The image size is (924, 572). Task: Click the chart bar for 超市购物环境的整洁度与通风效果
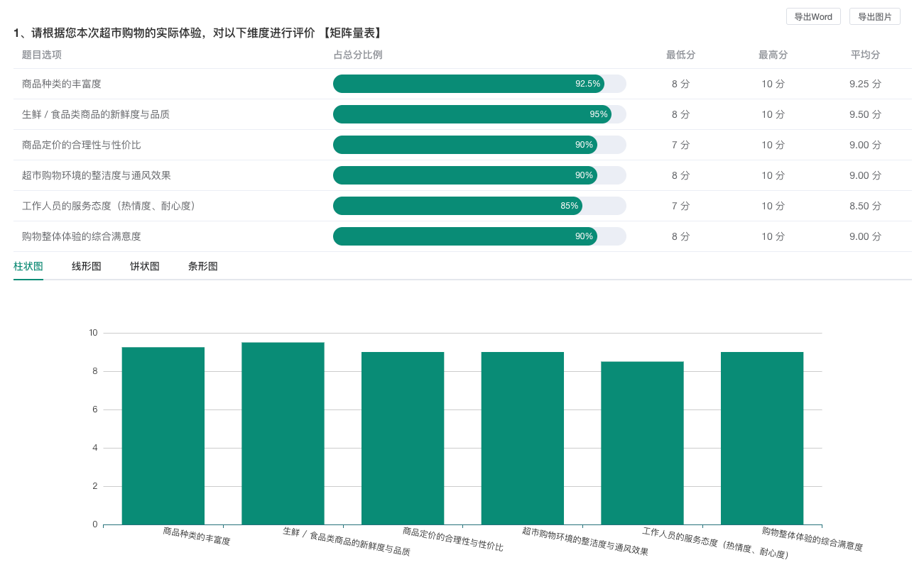click(x=523, y=439)
